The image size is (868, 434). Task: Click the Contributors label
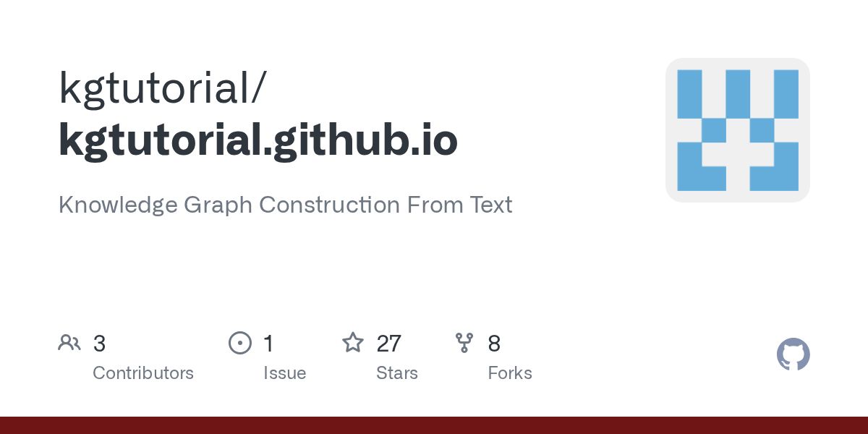143,373
